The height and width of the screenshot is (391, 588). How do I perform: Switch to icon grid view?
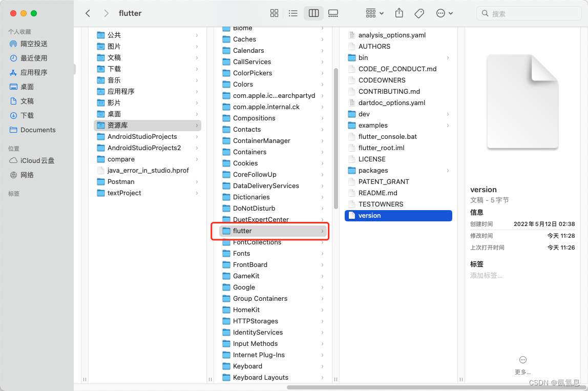(x=274, y=13)
